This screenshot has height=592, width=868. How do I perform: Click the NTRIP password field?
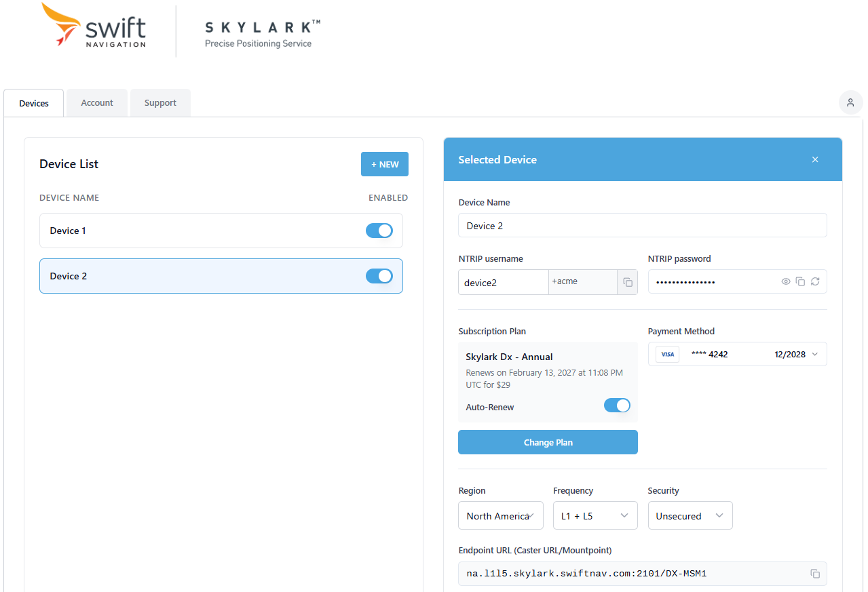(x=737, y=281)
